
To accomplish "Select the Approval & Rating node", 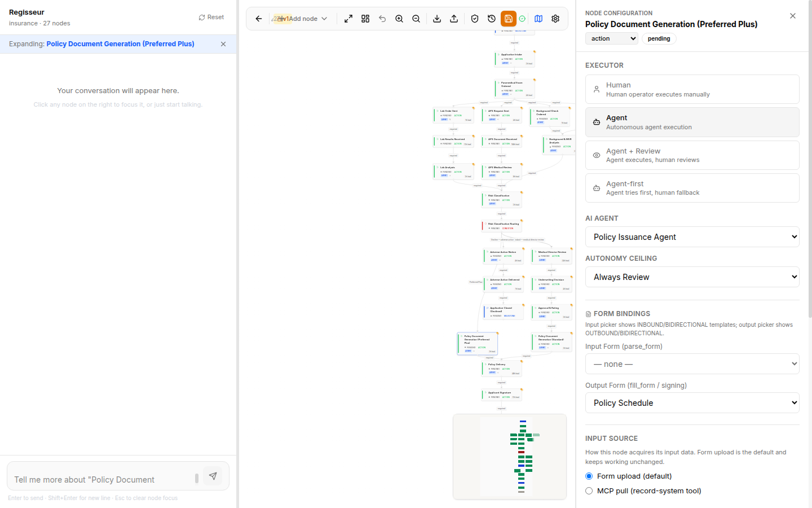I will tap(552, 312).
